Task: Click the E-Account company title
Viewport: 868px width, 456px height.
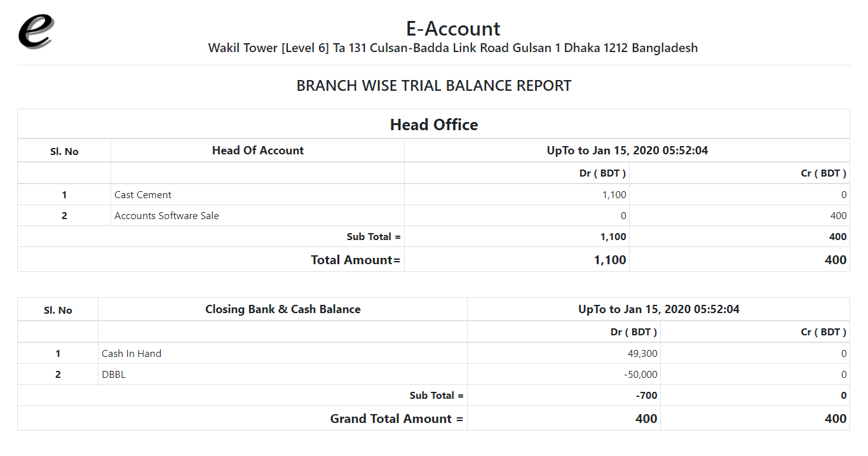Action: (452, 29)
